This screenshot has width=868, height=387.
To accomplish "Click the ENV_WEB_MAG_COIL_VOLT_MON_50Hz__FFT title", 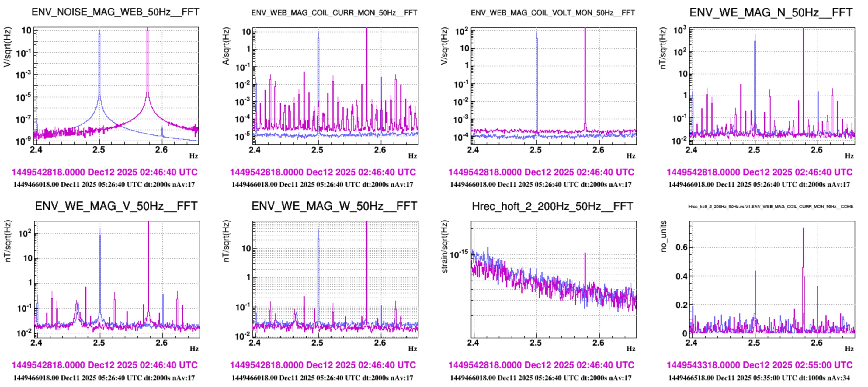I will click(x=553, y=13).
